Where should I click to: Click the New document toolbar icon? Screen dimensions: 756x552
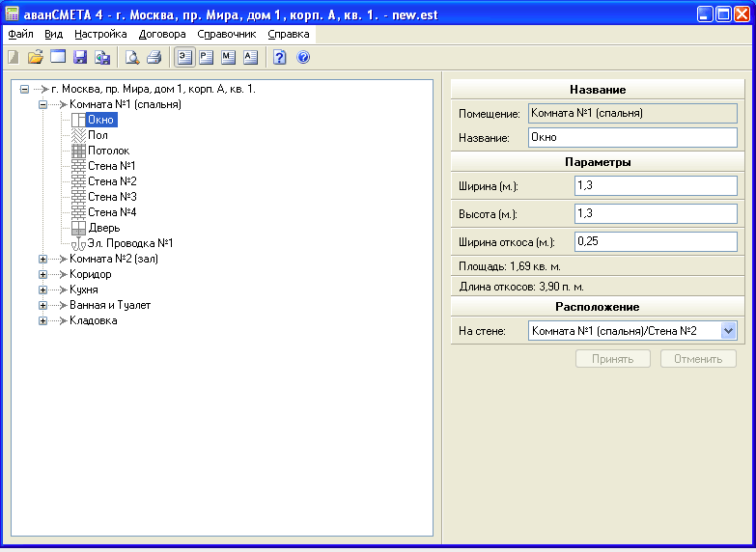(14, 58)
